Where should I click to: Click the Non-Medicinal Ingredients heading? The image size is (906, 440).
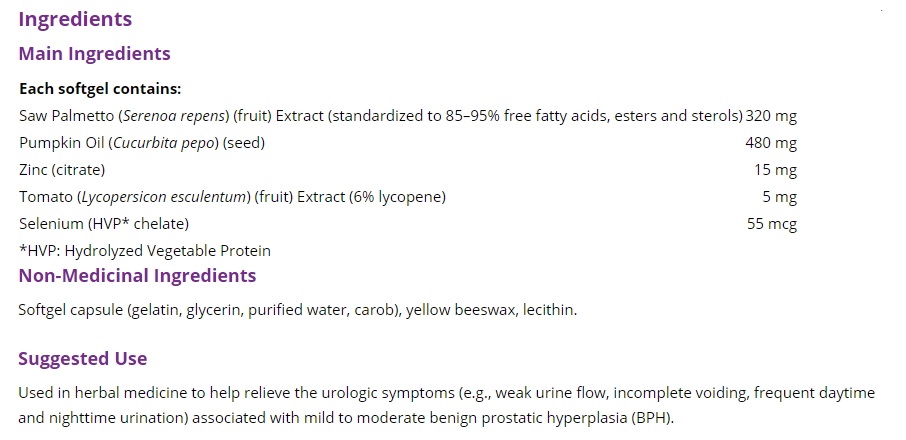tap(137, 276)
